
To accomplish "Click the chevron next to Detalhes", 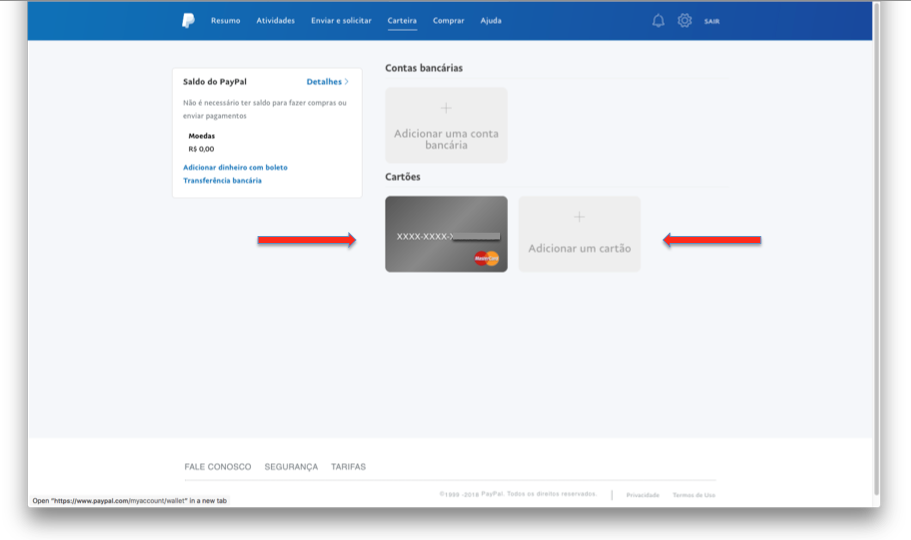I will 347,82.
